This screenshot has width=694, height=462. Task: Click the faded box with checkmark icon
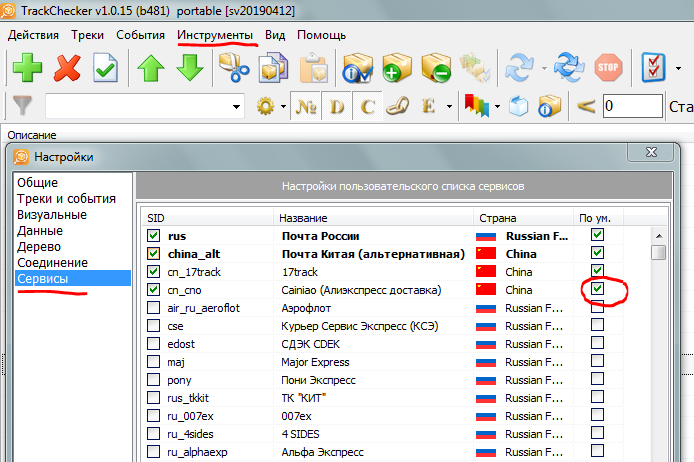tap(475, 68)
